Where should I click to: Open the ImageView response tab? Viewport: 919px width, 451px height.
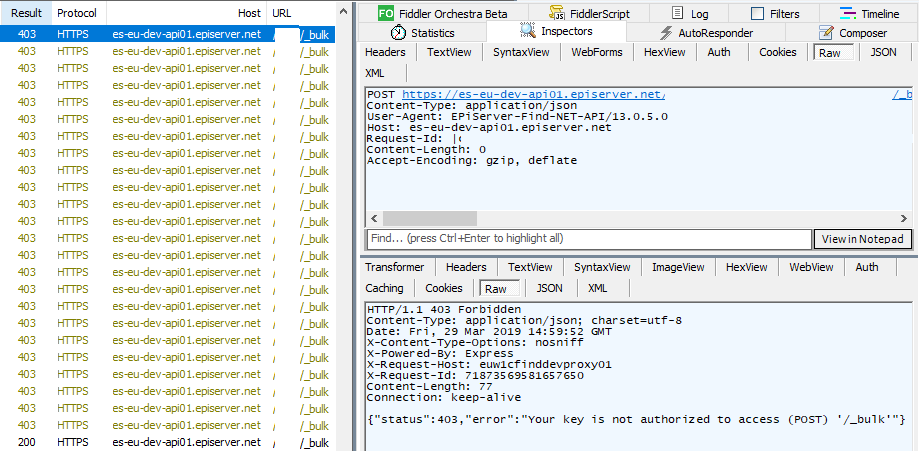click(678, 267)
